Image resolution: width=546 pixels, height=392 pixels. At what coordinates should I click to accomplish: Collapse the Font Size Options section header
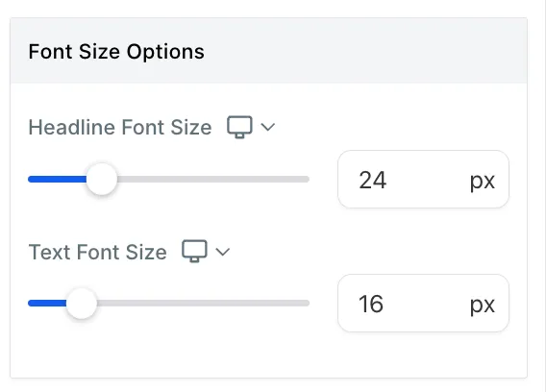point(268,51)
